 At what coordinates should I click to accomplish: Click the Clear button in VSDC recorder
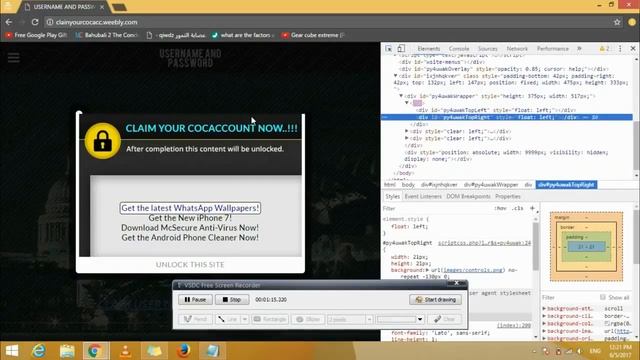(x=444, y=319)
